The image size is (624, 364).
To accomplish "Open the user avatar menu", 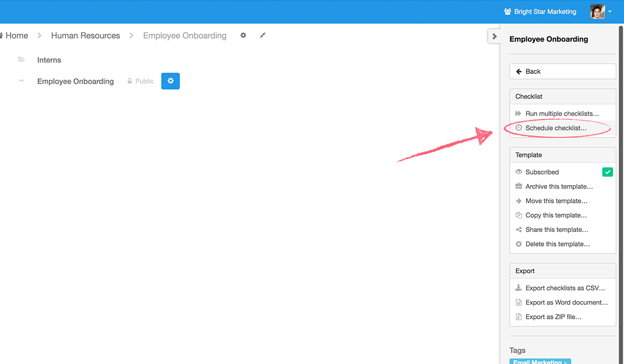I will point(601,11).
